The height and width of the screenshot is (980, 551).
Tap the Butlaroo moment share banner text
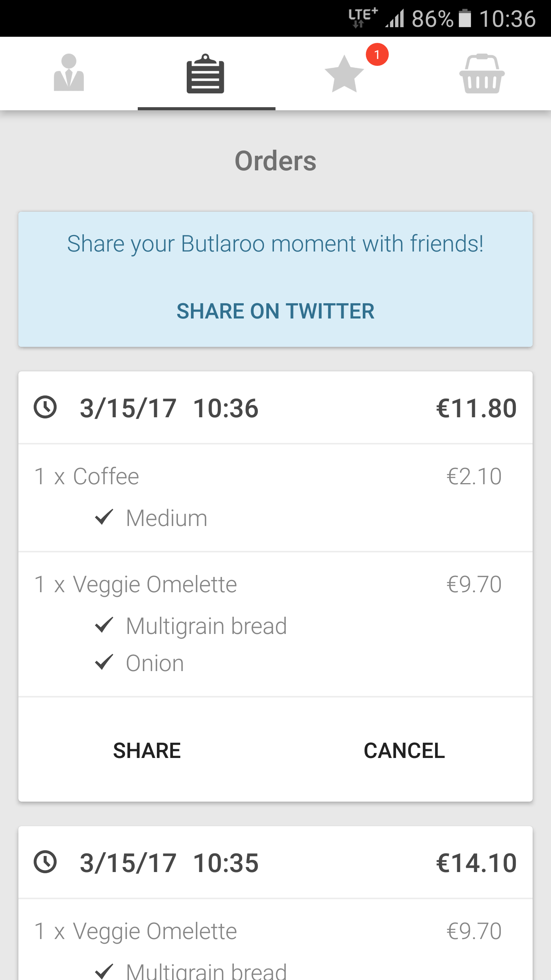pos(275,244)
